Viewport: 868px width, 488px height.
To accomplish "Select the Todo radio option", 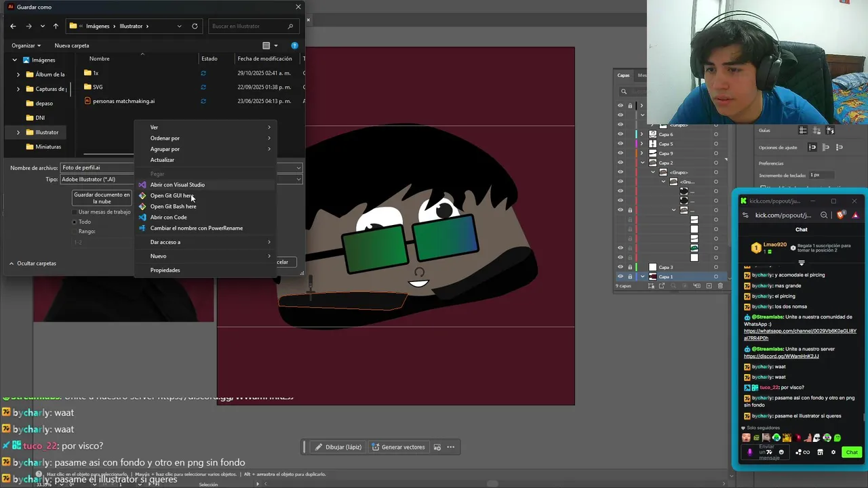I will (x=75, y=222).
